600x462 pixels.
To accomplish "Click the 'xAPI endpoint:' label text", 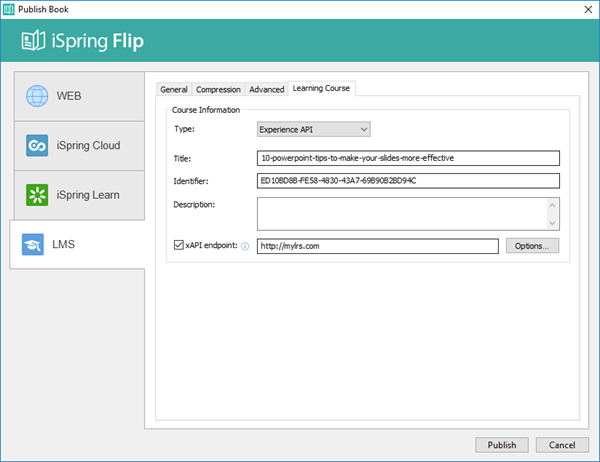I will point(211,245).
